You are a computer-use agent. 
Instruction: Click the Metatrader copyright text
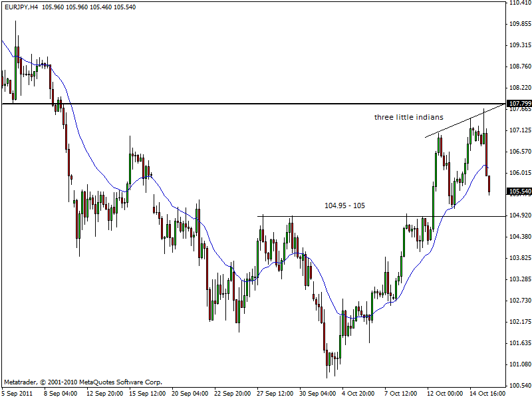(x=82, y=382)
